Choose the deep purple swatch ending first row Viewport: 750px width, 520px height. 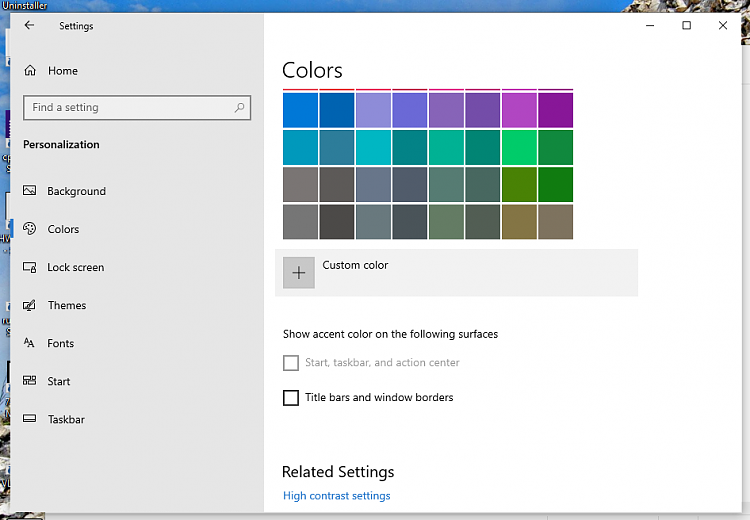pyautogui.click(x=555, y=111)
